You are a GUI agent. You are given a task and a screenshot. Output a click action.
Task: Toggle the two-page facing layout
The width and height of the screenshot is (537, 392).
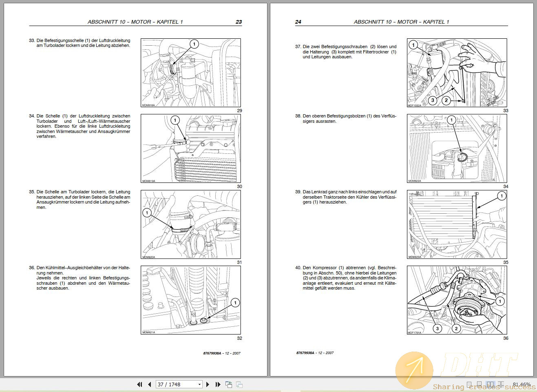coord(491,384)
